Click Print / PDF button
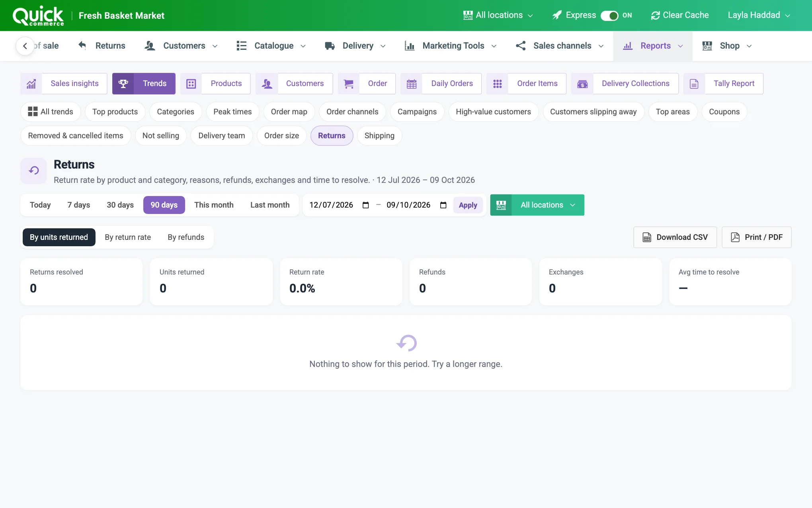This screenshot has height=508, width=812. pos(756,237)
